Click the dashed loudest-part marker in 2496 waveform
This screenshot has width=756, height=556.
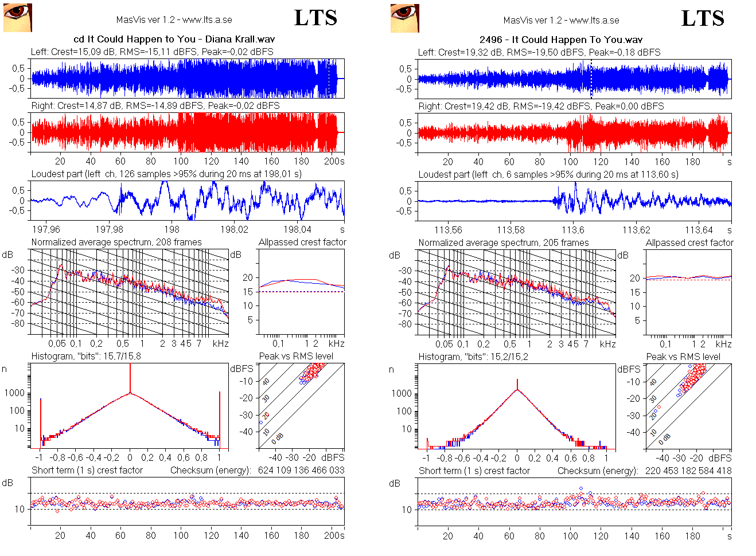[x=591, y=79]
